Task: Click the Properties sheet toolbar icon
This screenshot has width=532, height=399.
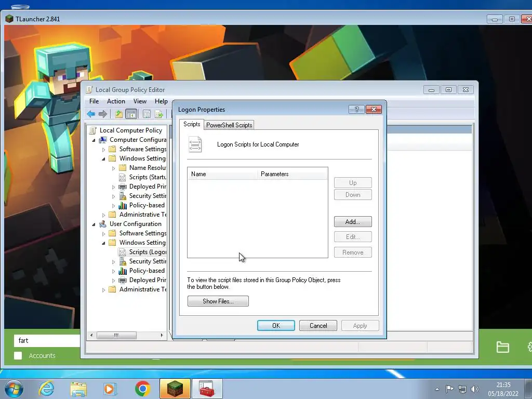Action: 147,114
